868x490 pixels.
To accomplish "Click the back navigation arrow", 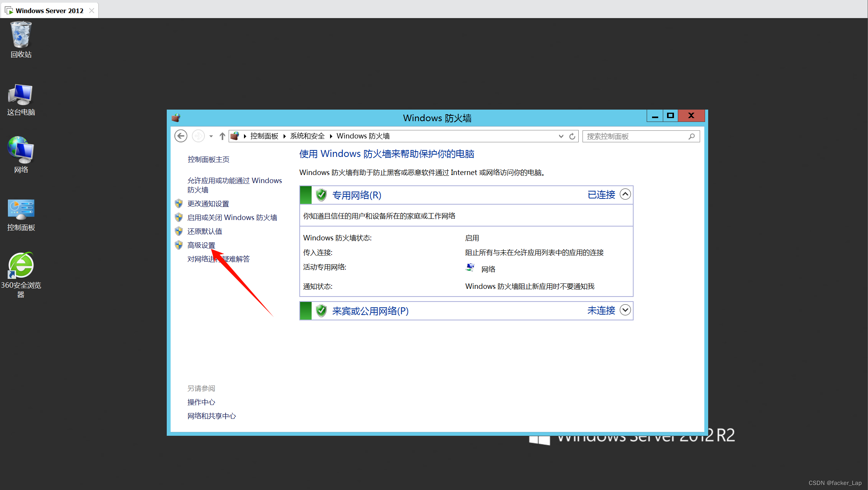I will coord(181,136).
